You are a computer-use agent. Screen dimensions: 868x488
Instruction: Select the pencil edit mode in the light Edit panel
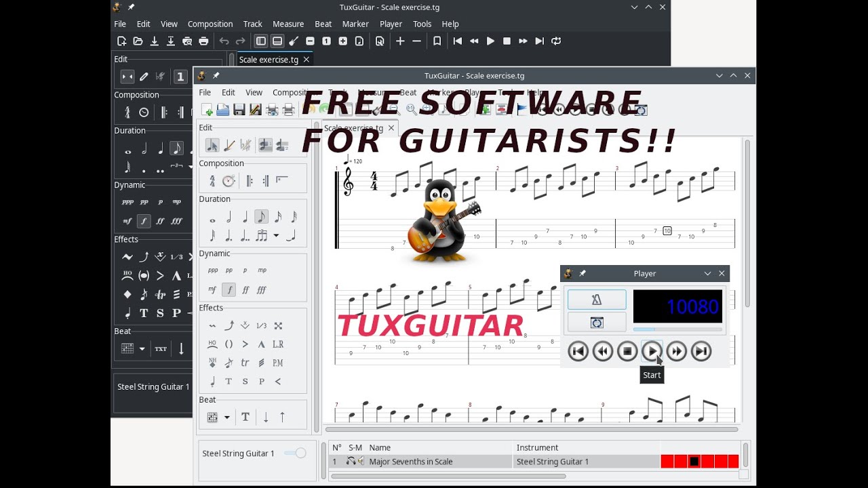coord(229,145)
